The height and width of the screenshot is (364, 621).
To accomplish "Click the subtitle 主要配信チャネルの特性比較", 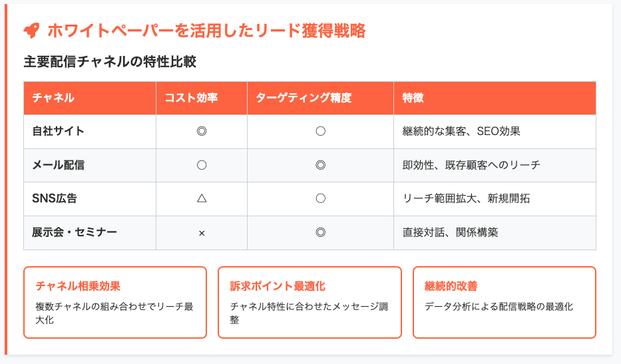I will click(x=110, y=62).
